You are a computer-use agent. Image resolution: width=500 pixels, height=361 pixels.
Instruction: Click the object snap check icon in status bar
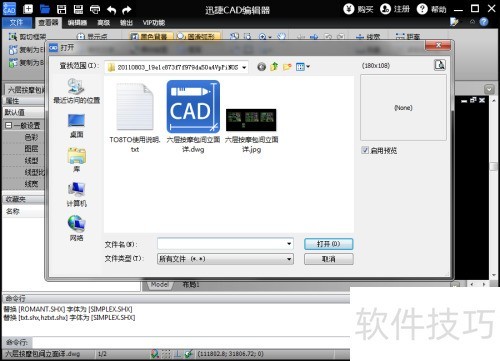189,354
